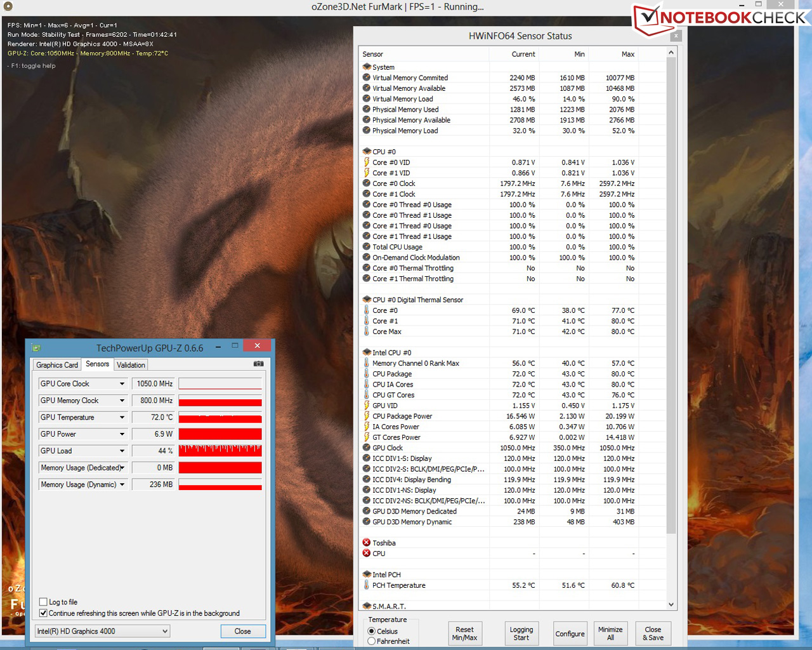
Task: Uncheck Continue refreshing in background checkbox
Action: tap(43, 613)
